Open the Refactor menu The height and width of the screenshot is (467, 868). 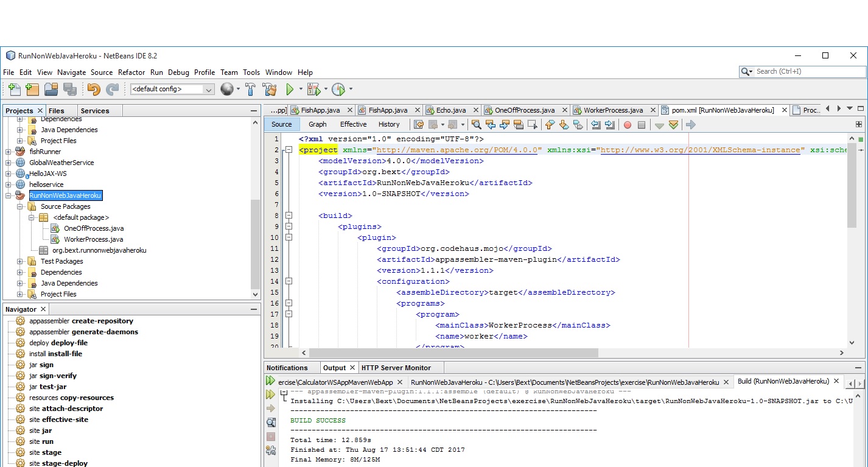pyautogui.click(x=131, y=72)
